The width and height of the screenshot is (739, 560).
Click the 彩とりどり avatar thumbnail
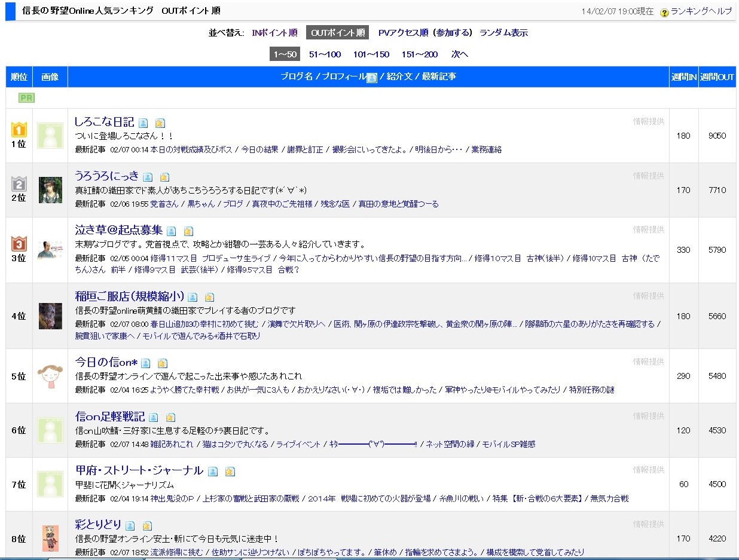coord(50,538)
